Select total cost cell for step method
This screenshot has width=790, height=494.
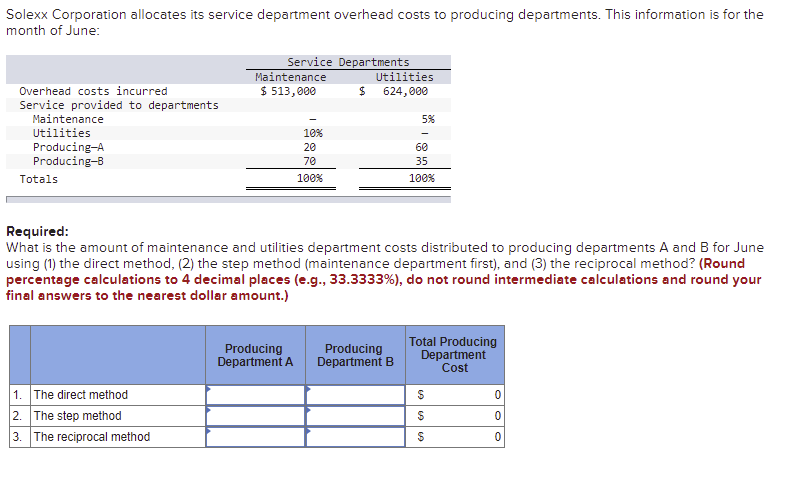(x=455, y=416)
